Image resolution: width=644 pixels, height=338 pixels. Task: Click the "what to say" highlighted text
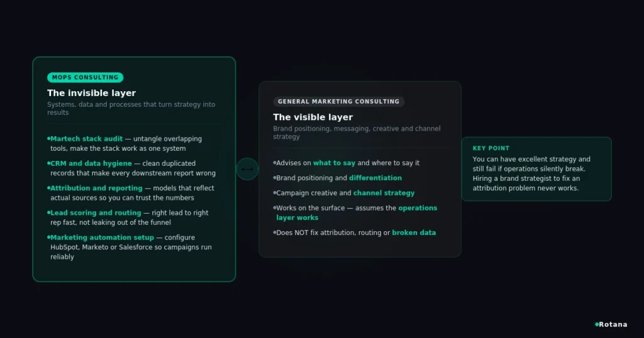334,163
